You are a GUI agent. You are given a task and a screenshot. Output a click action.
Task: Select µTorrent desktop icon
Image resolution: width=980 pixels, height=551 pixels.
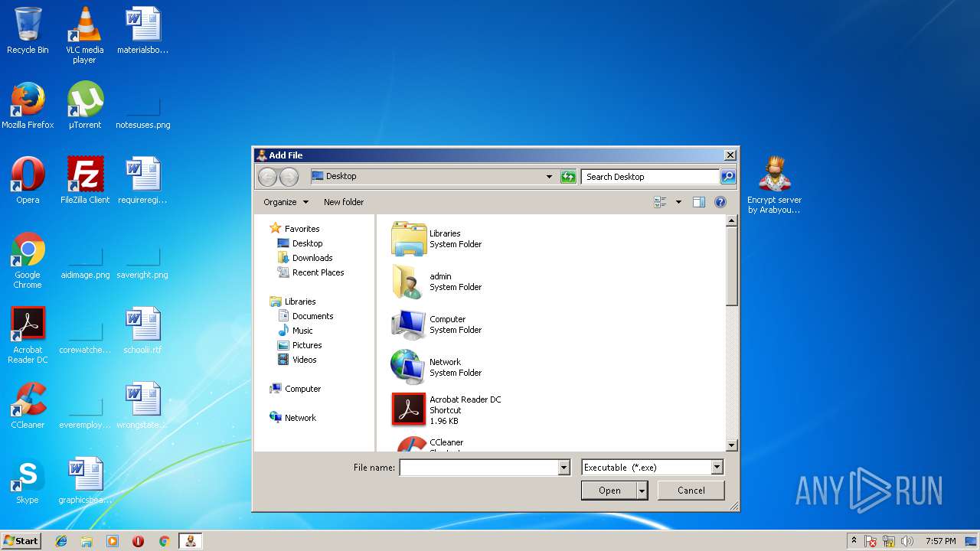[x=85, y=106]
